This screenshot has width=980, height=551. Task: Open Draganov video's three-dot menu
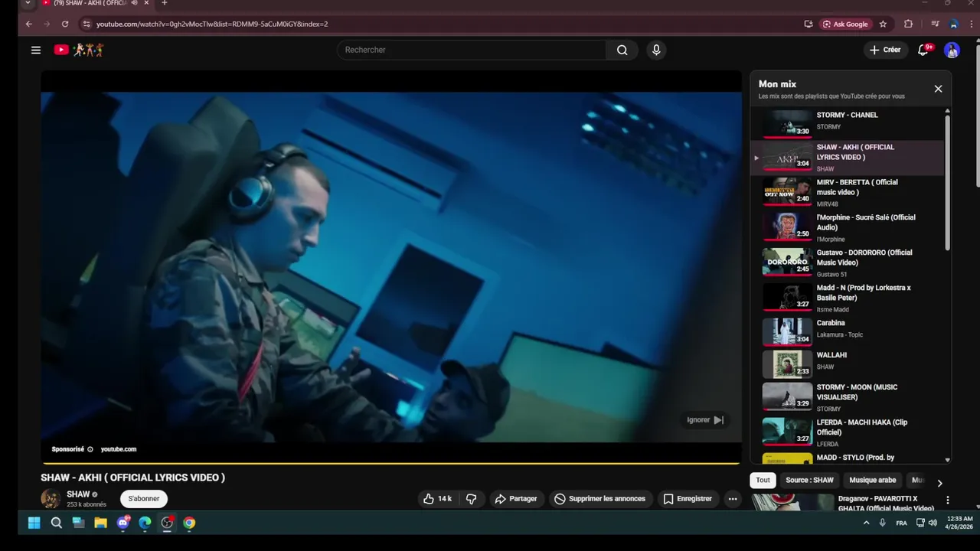pos(948,500)
